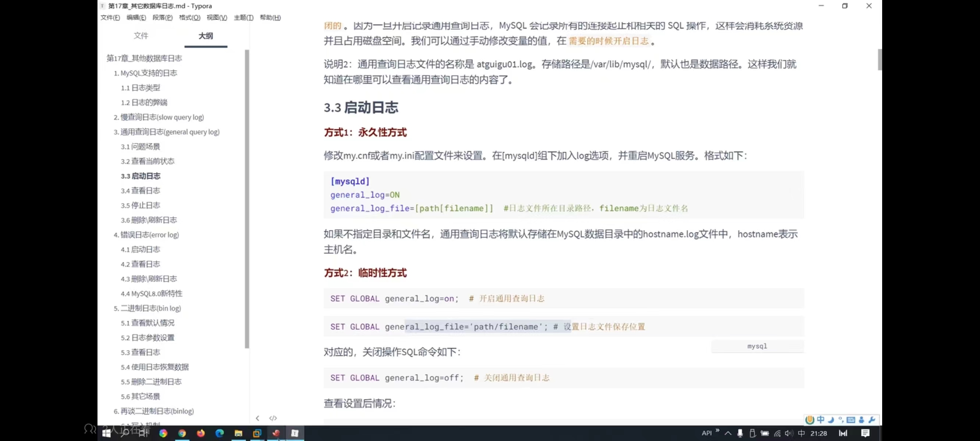Open IME wrench settings icon
This screenshot has height=441, width=980.
pyautogui.click(x=872, y=420)
